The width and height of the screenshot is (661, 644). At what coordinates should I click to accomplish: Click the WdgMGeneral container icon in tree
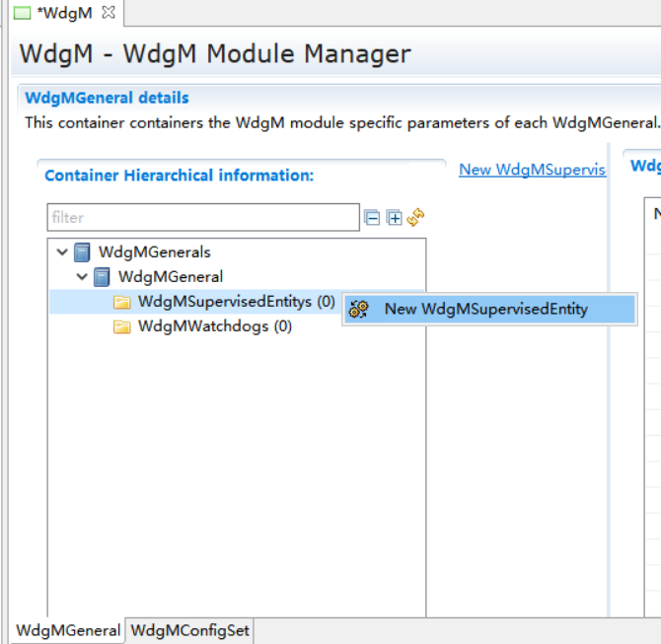click(103, 276)
